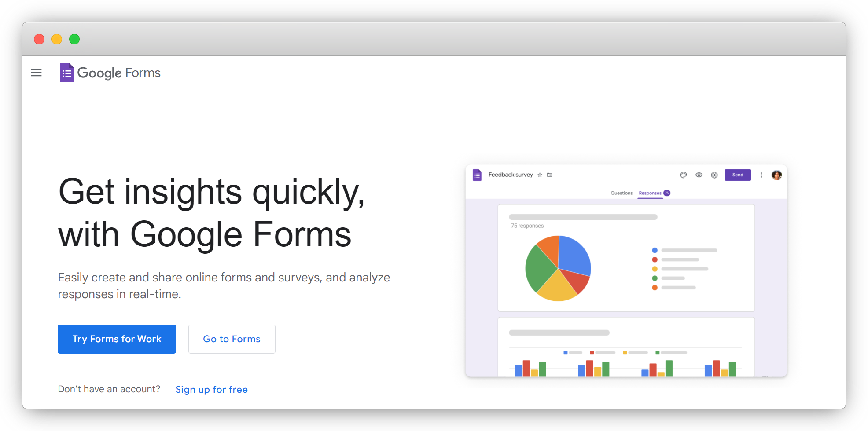Click the macOS yellow minimize button

(x=57, y=39)
